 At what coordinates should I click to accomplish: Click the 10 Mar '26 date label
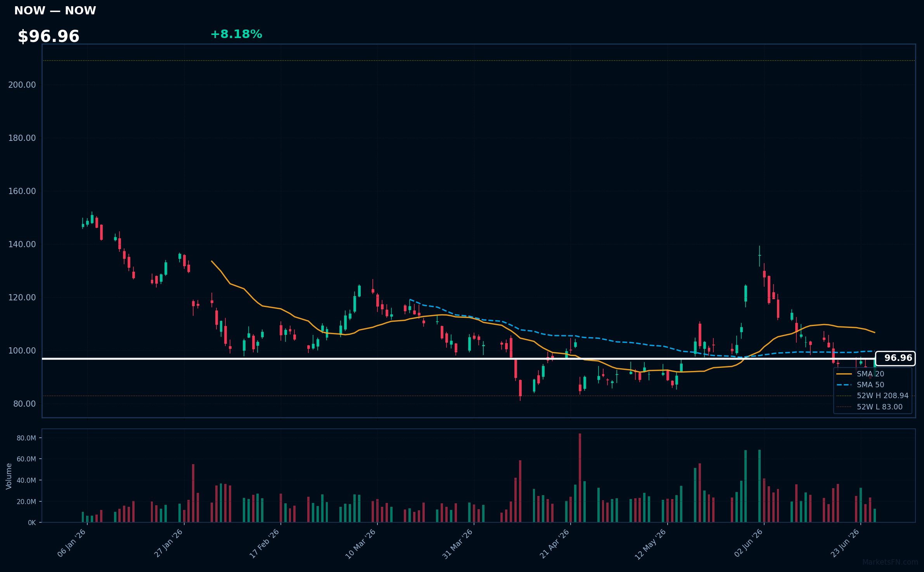tap(361, 544)
